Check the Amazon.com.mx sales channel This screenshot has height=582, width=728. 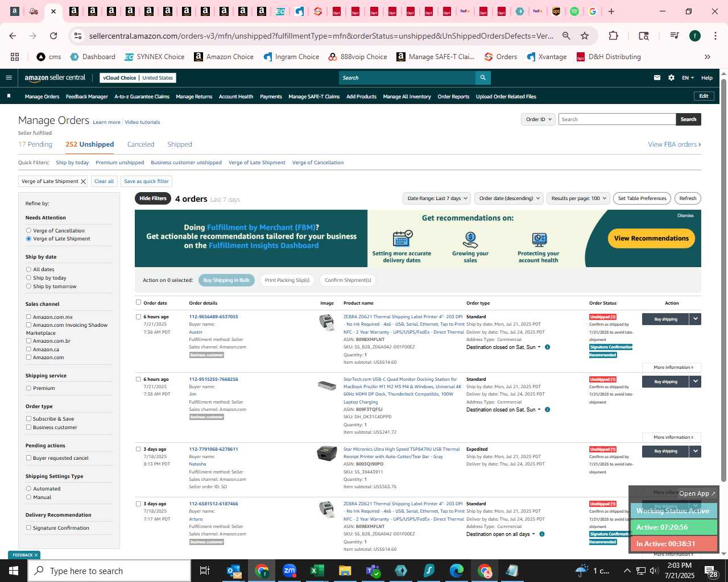click(x=28, y=317)
